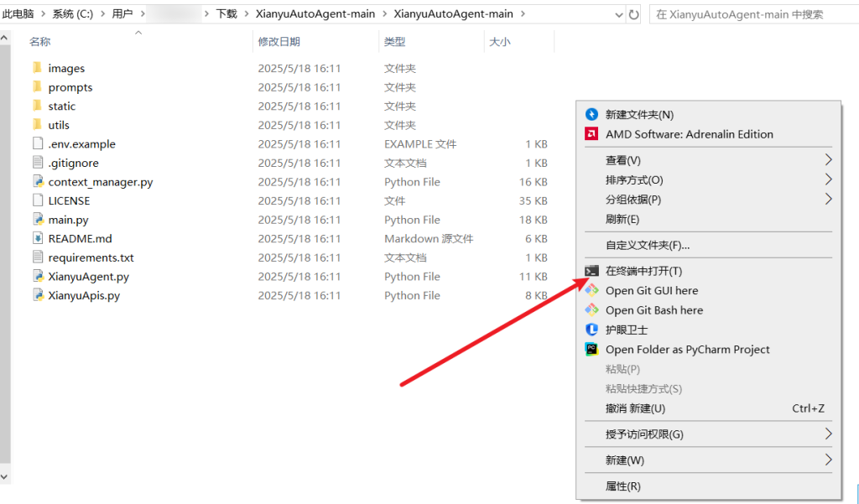The width and height of the screenshot is (859, 504).
Task: Choose 刷新(E) from the context menu
Action: coord(622,219)
